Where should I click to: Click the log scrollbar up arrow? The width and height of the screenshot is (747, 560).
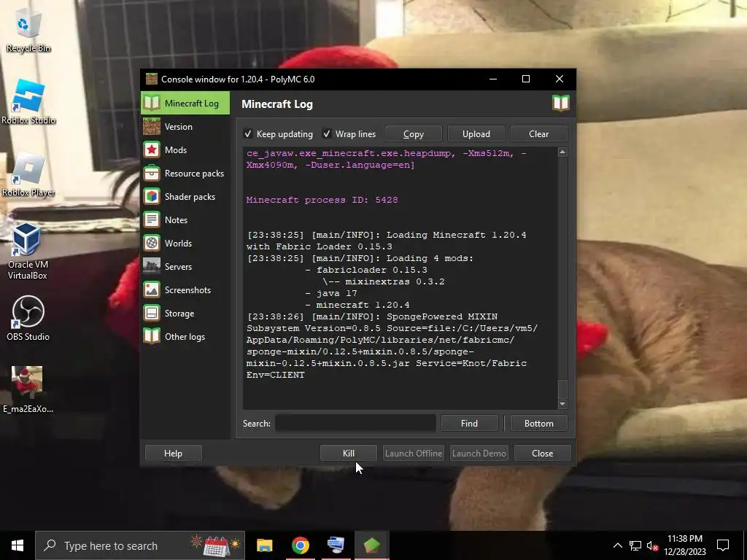click(562, 152)
